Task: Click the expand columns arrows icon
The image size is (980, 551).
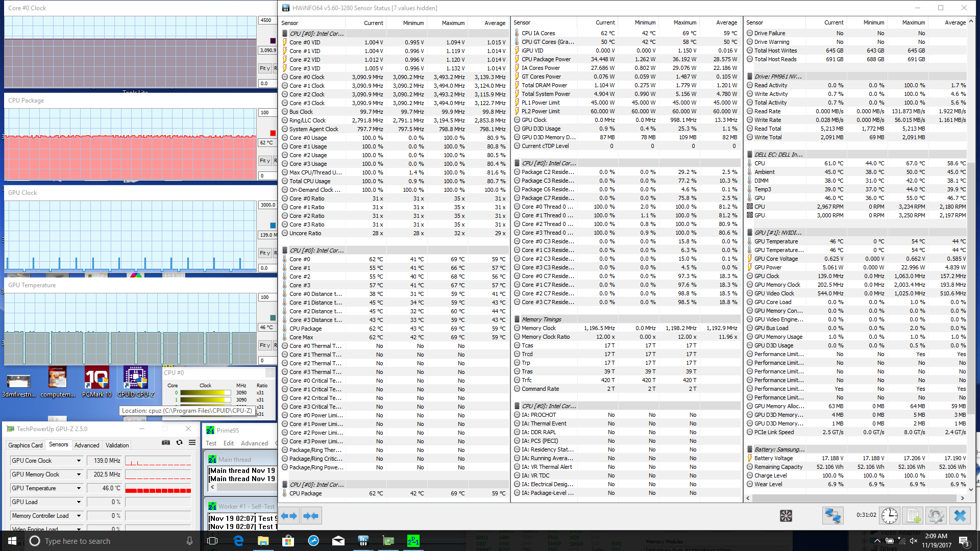Action: 289,516
